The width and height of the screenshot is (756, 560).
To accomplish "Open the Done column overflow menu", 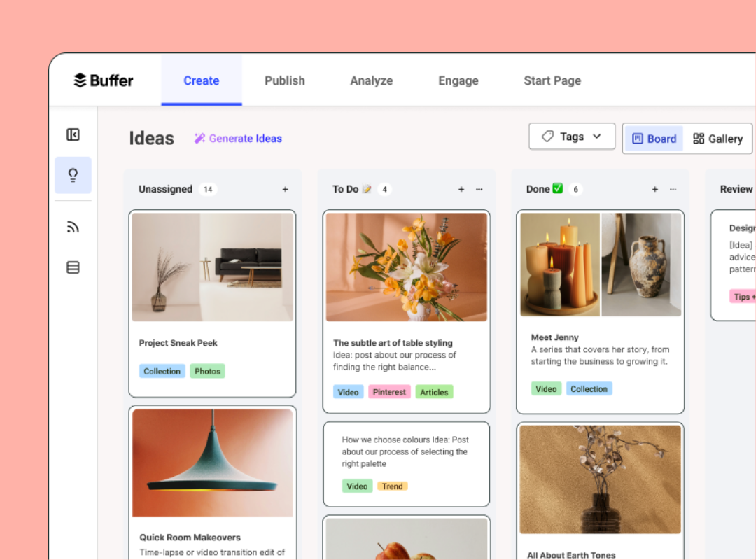I will pos(673,189).
